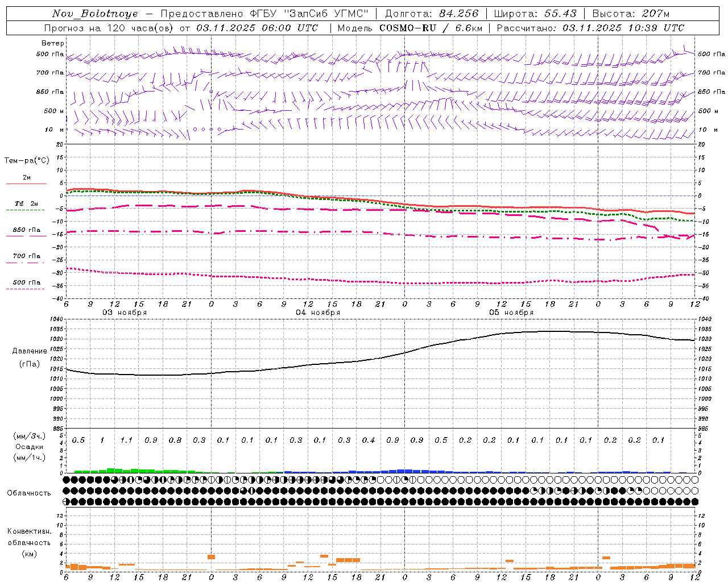Click the dotted pink line sample under 500 гПа legend

tap(26, 289)
